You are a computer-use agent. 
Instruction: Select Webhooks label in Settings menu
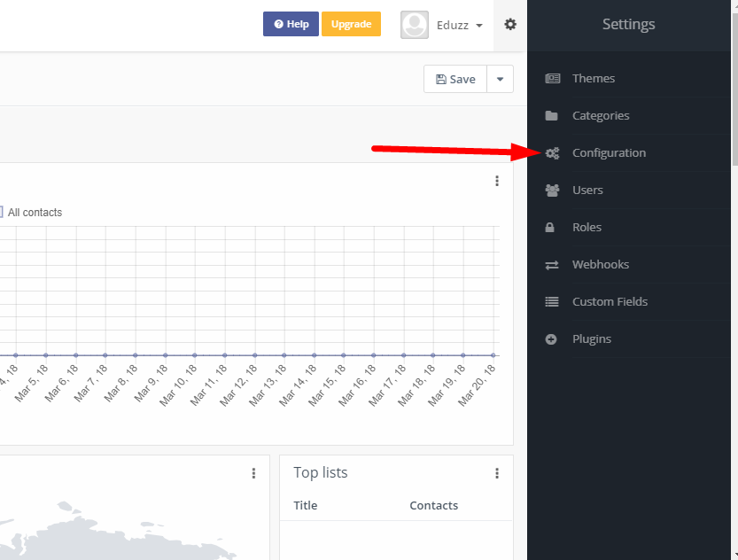(x=600, y=265)
